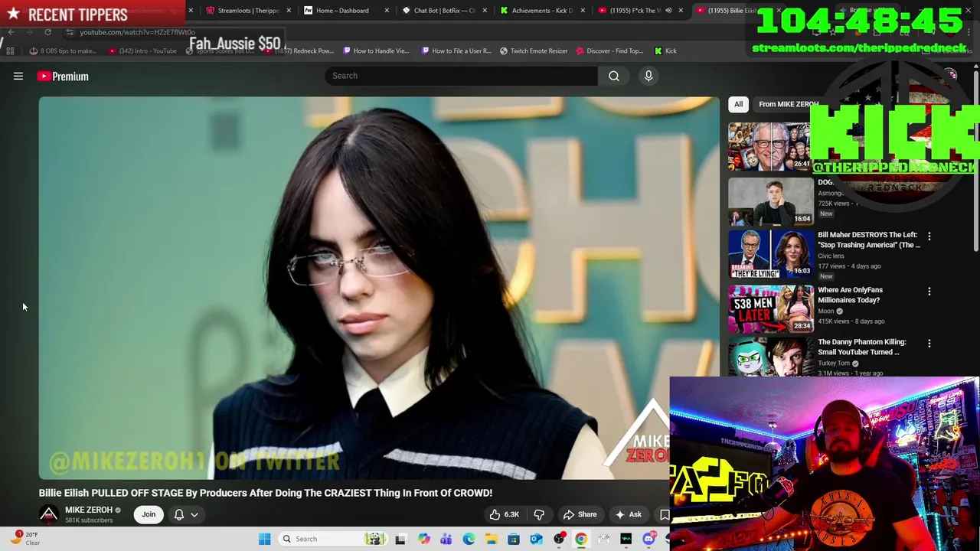Screen dimensions: 980x551
Task: Open Discord from the taskbar
Action: 649,539
